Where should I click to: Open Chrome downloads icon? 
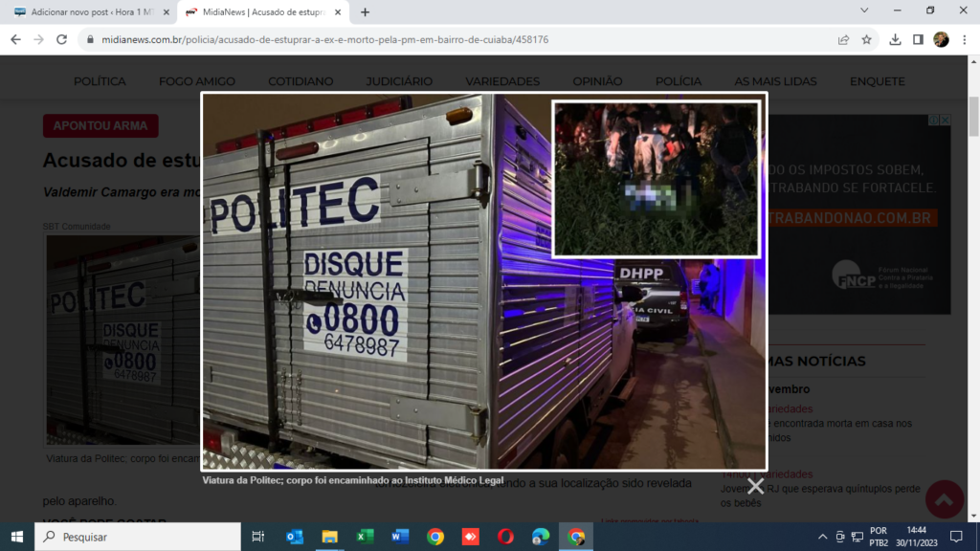895,39
